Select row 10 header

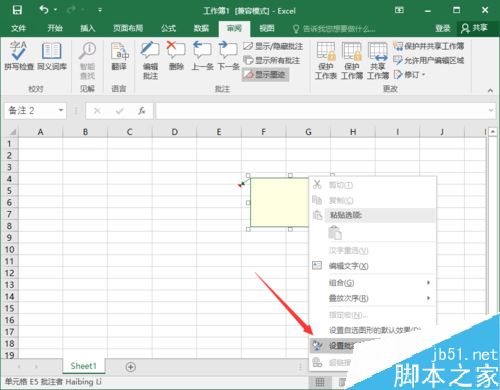coord(9,249)
